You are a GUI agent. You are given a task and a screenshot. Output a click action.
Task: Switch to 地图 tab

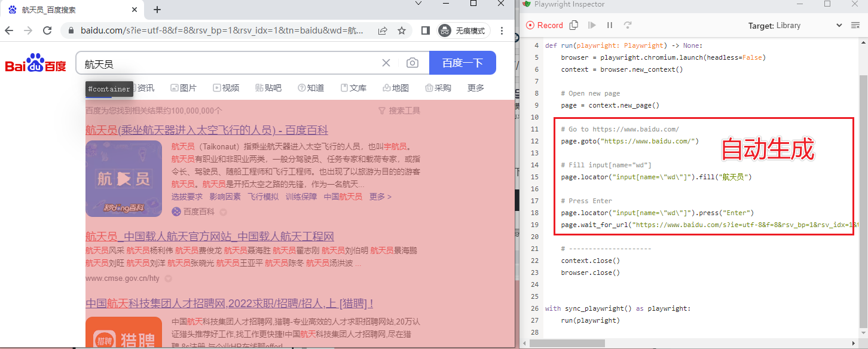click(396, 88)
